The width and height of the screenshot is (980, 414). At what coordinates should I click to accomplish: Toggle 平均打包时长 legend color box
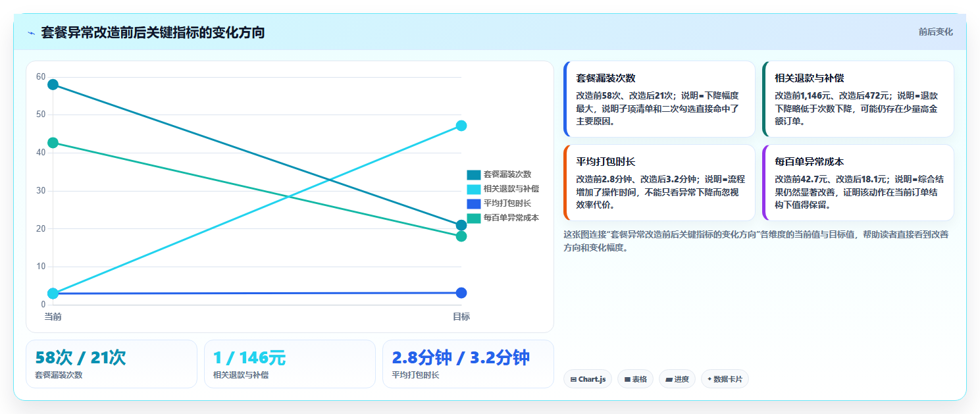(x=474, y=203)
